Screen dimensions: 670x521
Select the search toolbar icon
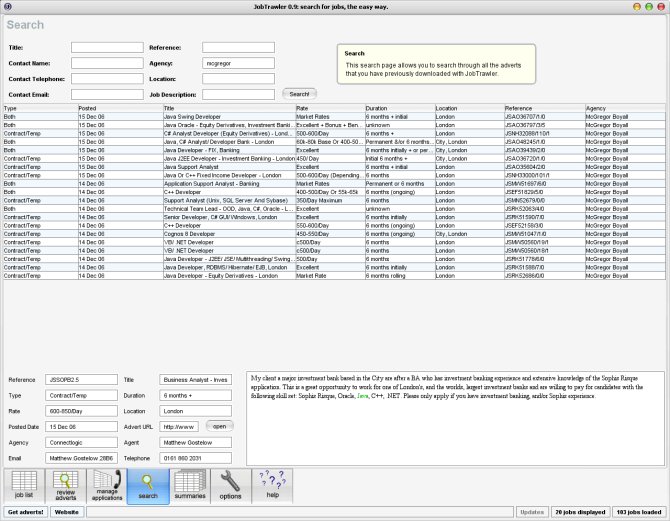point(148,484)
